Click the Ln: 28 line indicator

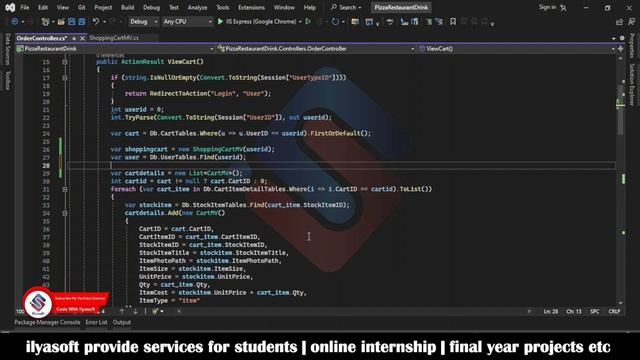pos(551,311)
